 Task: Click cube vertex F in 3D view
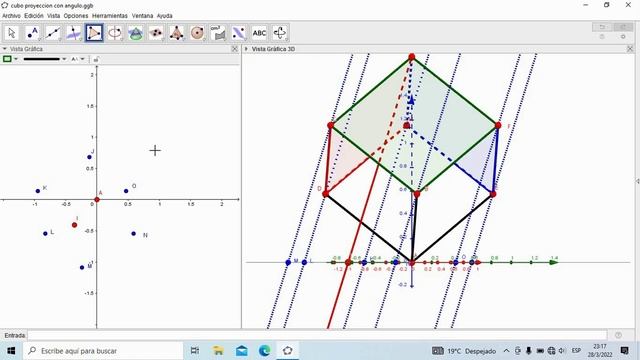[x=498, y=125]
